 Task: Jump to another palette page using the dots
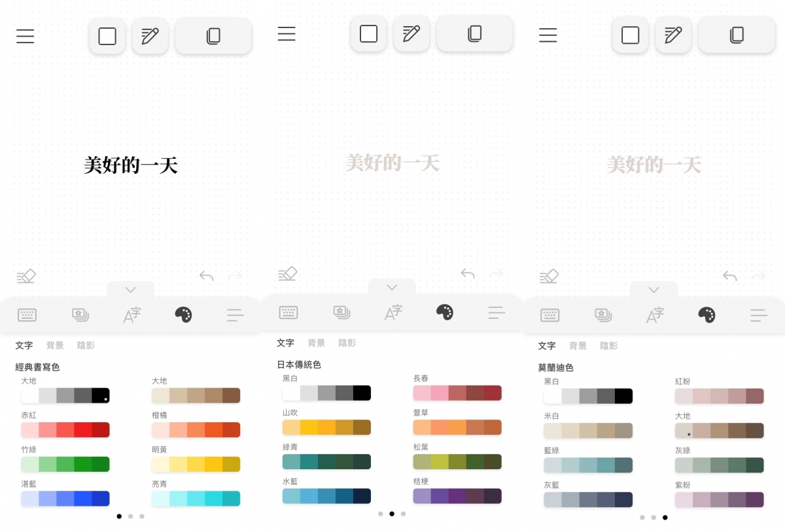coord(130,516)
